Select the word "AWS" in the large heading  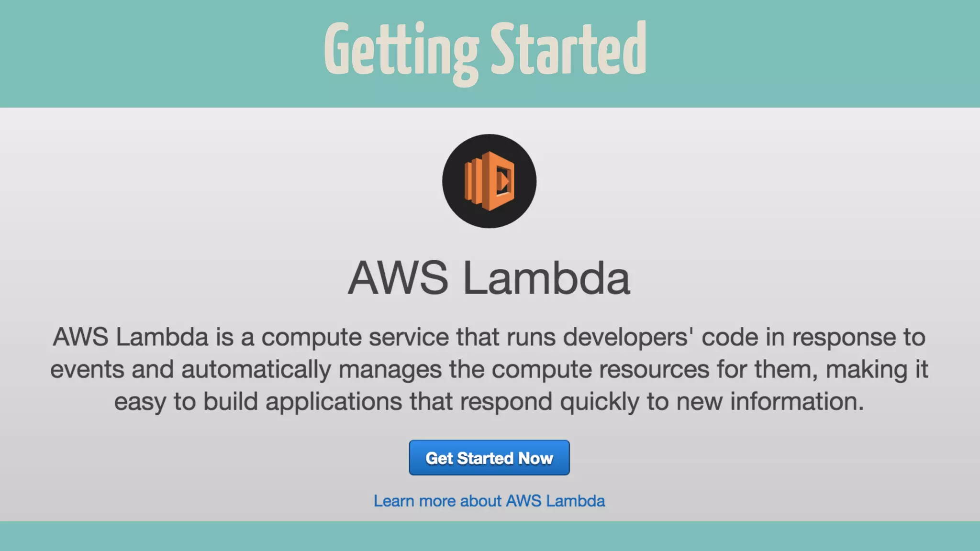click(398, 278)
